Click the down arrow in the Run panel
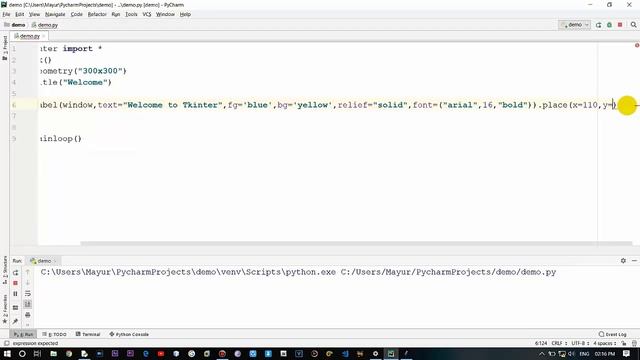 (28, 283)
